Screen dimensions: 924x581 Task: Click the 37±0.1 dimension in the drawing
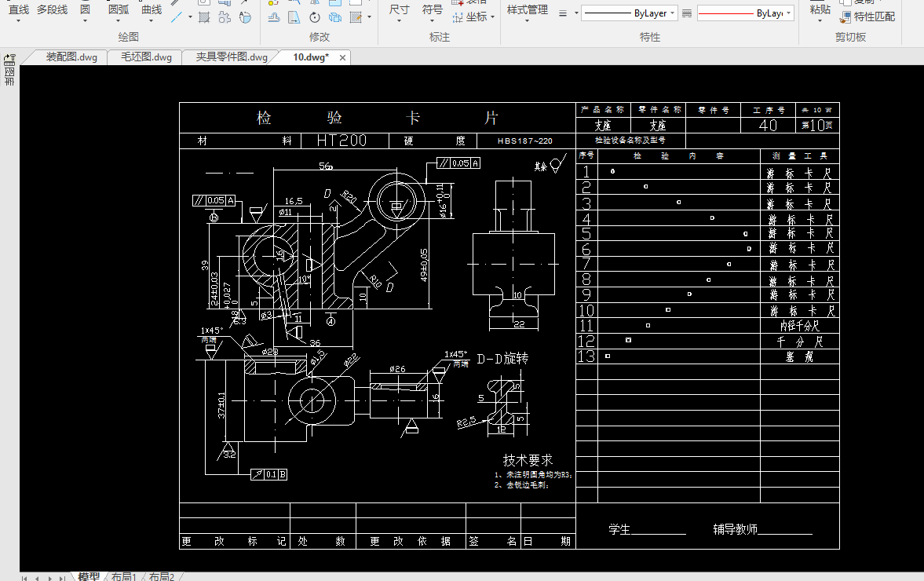pyautogui.click(x=221, y=405)
